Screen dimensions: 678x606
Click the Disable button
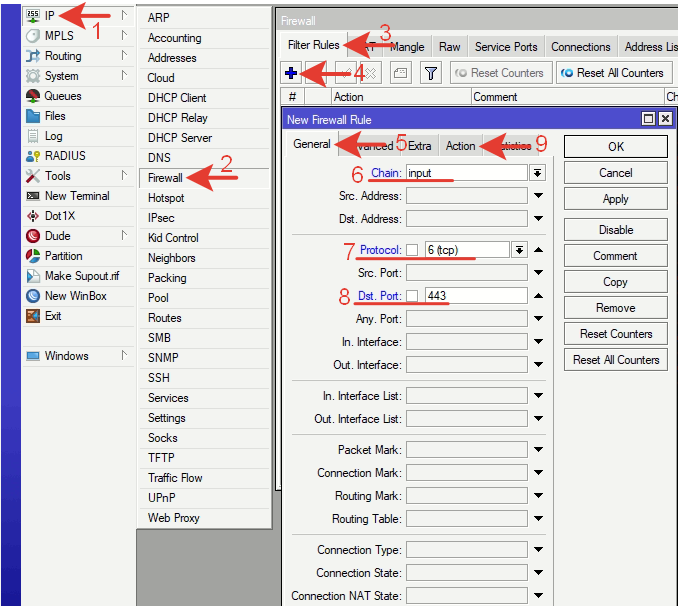click(616, 230)
